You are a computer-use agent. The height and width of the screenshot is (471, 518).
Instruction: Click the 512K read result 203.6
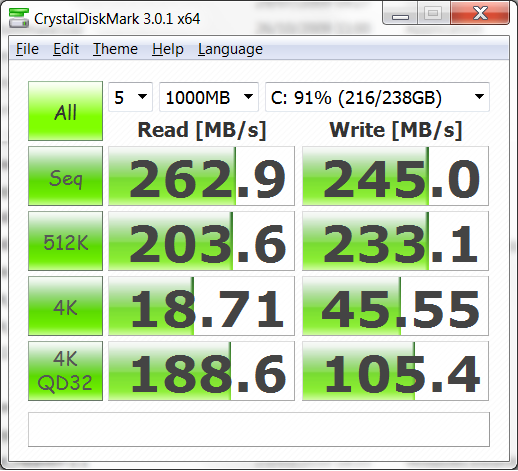201,241
